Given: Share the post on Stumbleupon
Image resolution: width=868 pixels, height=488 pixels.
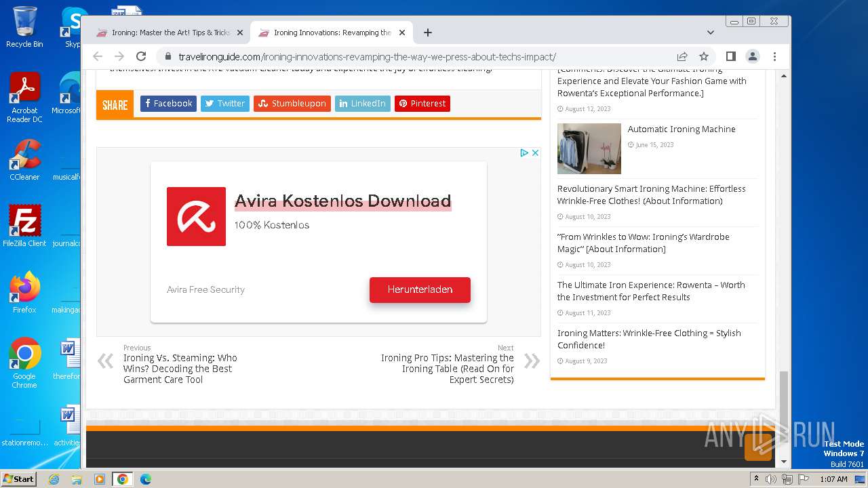Looking at the screenshot, I should coord(292,104).
